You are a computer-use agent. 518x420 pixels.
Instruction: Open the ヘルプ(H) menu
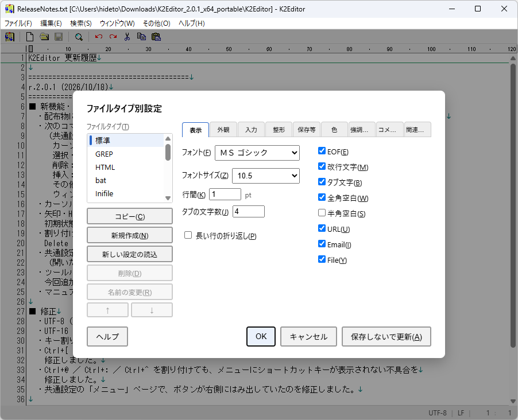coord(192,24)
